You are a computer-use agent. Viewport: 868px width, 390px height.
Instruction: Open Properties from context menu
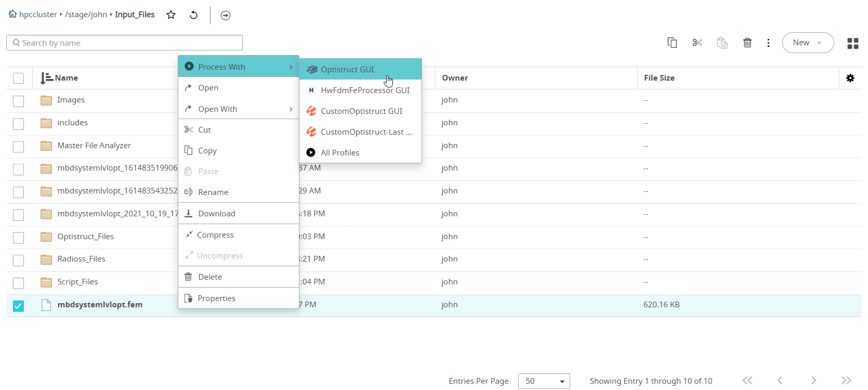pyautogui.click(x=239, y=298)
